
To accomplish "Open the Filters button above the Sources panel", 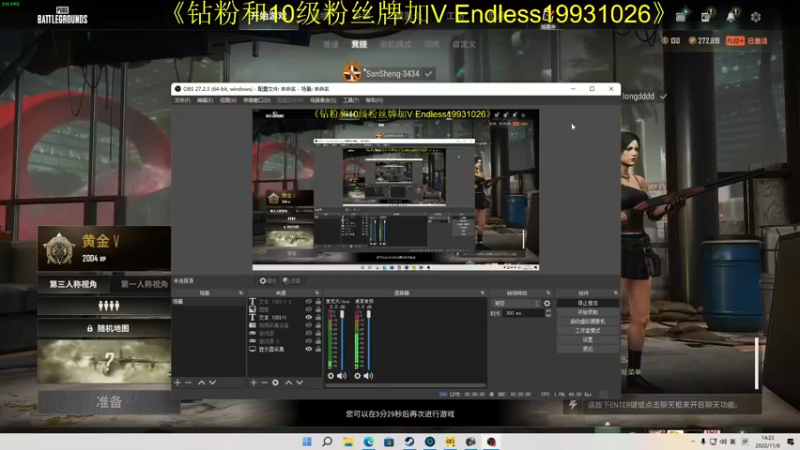I will coord(292,281).
